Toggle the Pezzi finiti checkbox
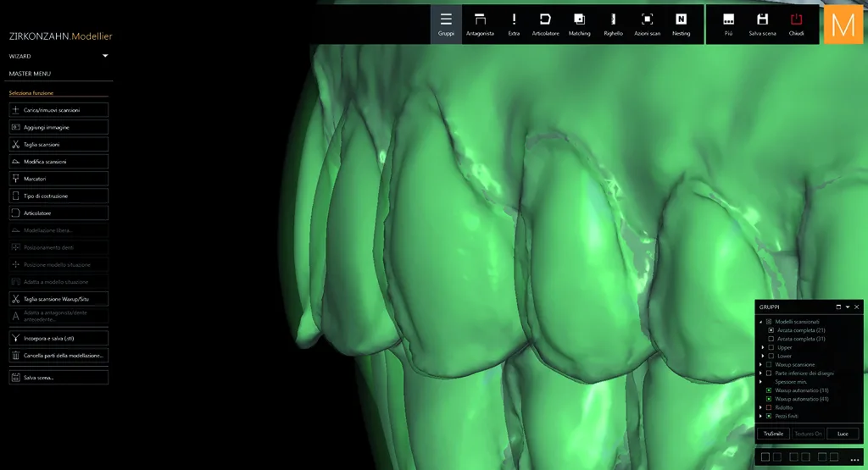This screenshot has height=470, width=868. click(768, 416)
